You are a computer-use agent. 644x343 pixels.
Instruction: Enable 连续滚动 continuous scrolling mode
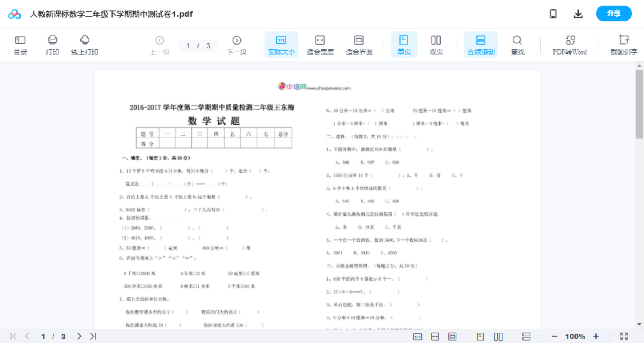pos(481,45)
